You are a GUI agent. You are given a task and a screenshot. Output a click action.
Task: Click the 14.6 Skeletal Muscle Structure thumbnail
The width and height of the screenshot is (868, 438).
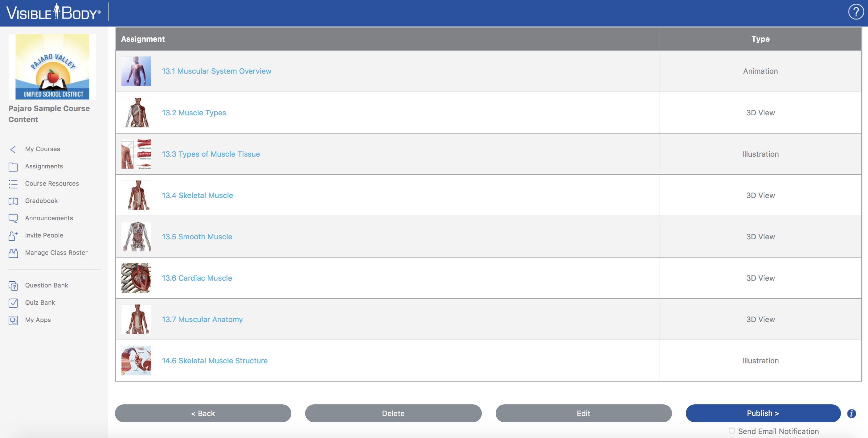tap(136, 360)
